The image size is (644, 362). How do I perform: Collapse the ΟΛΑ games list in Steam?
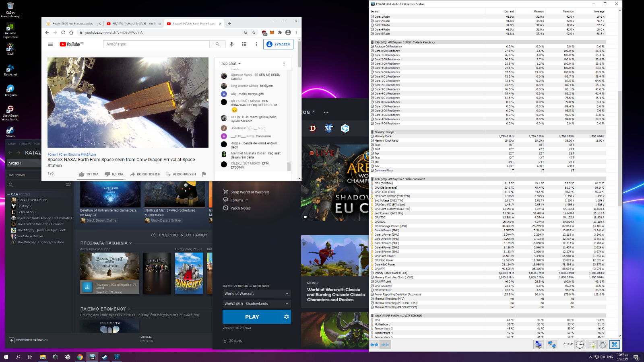9,194
